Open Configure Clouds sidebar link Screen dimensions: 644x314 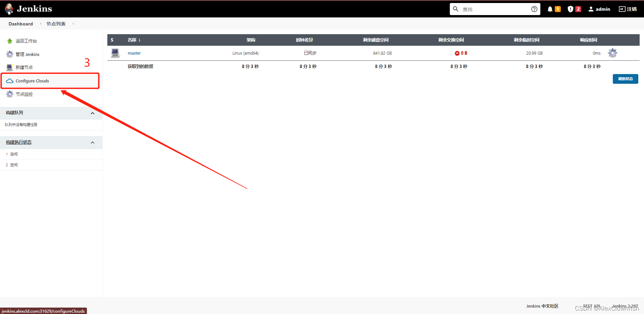tap(32, 81)
